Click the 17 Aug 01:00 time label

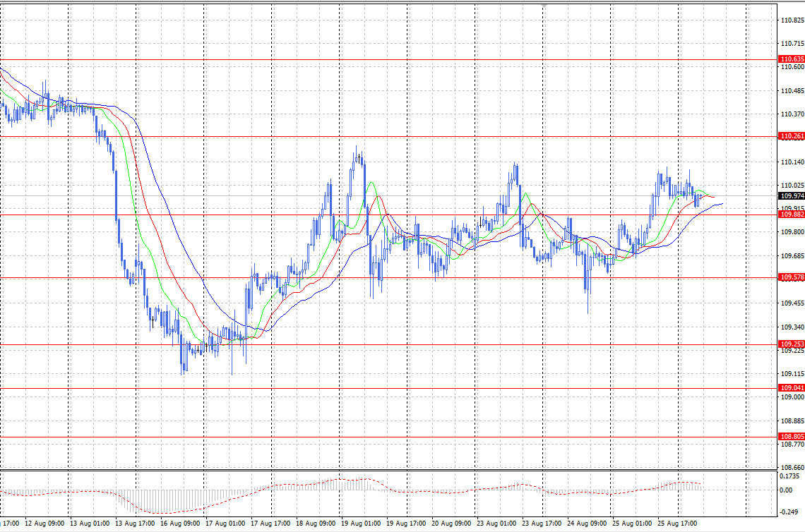coord(225,524)
